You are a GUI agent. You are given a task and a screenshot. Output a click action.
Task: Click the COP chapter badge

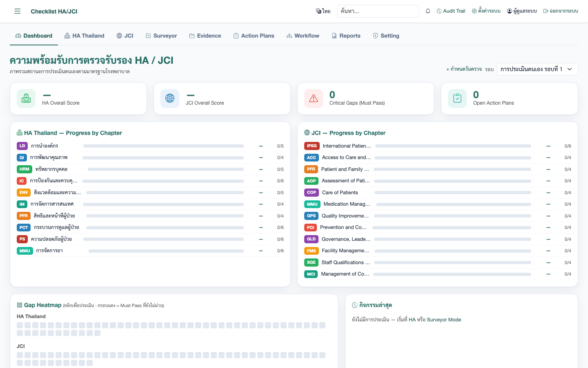point(312,193)
